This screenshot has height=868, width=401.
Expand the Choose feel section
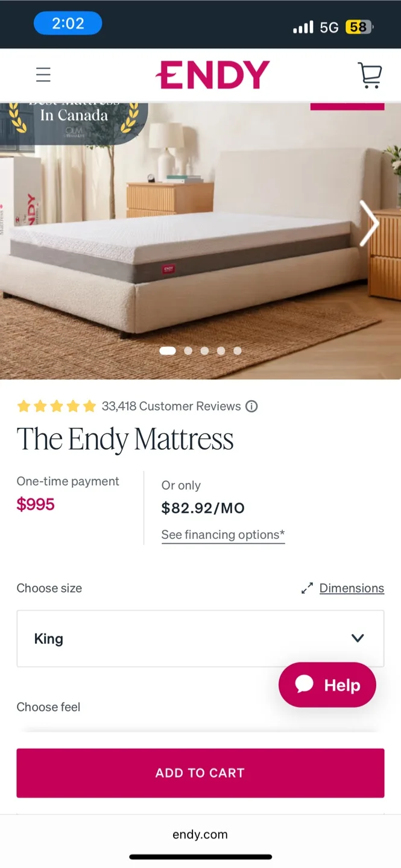pyautogui.click(x=49, y=706)
